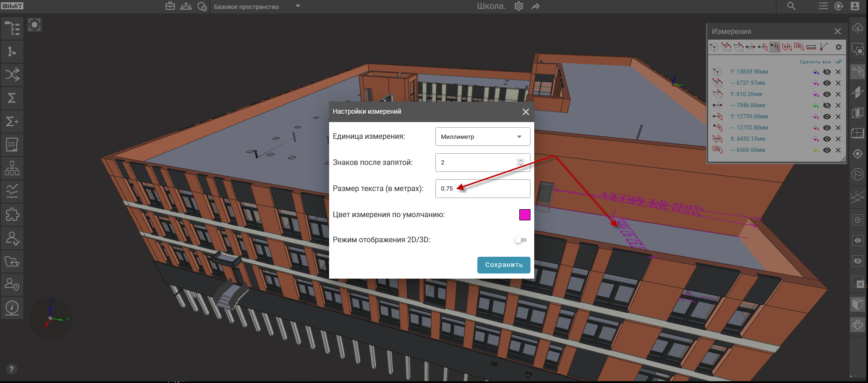Open the model tree structure panel

point(12,28)
